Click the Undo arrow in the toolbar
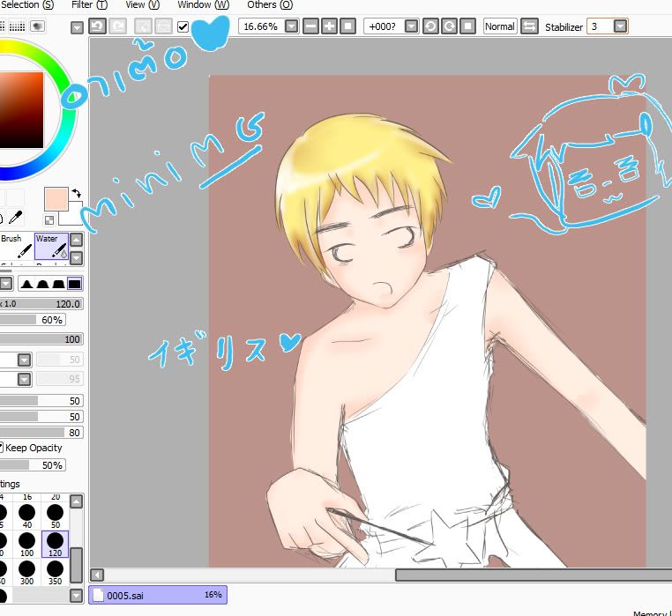Screen dimensions: 672x616 point(97,26)
